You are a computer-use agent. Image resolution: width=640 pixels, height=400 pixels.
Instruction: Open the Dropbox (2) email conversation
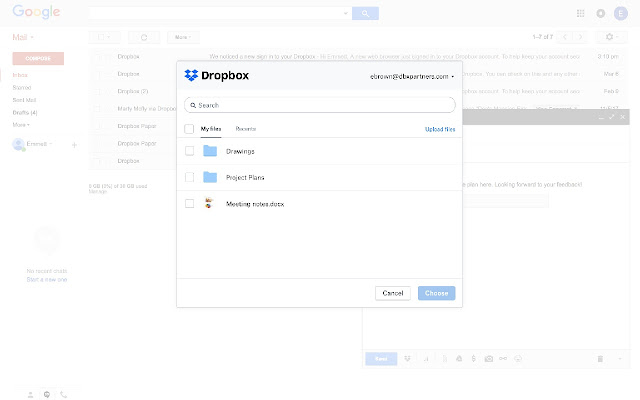tap(133, 91)
